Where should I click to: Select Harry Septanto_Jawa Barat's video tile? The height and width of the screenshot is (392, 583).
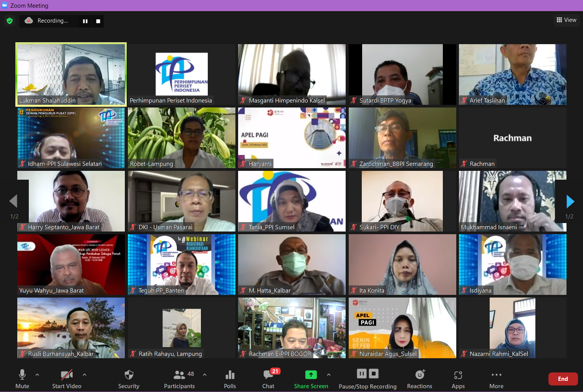[71, 201]
